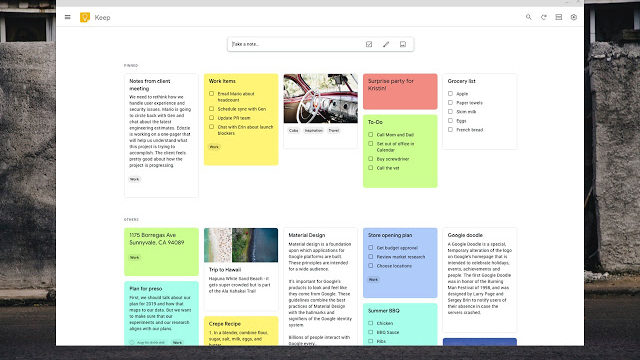
Task: Tick the Update PR team checkbox
Action: point(211,118)
